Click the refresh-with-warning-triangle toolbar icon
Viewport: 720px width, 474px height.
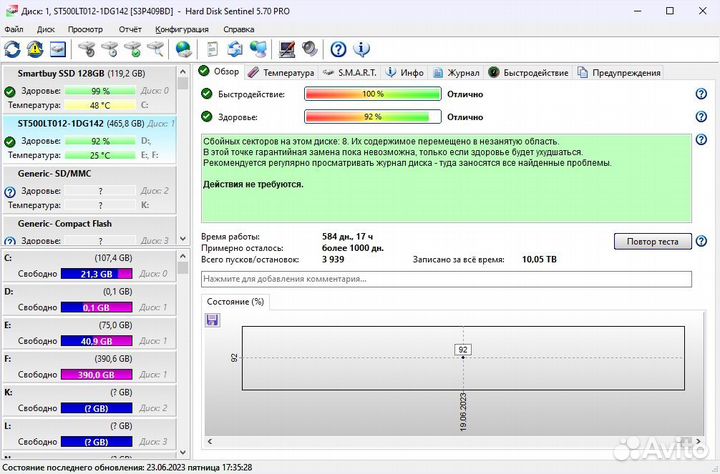pyautogui.click(x=35, y=49)
